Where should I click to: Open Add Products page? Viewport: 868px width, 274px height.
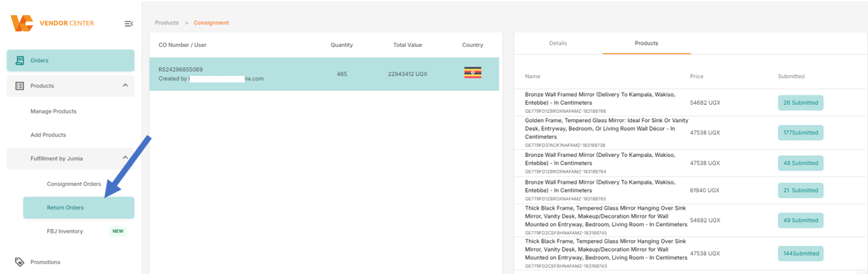tap(49, 134)
